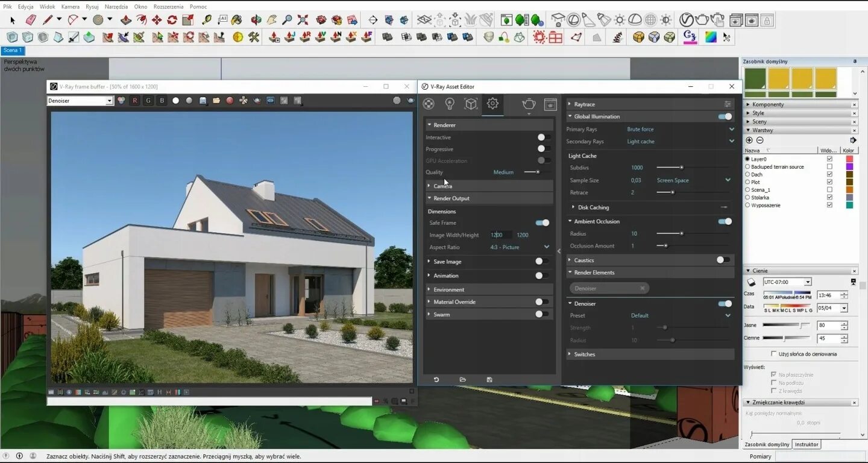868x463 pixels.
Task: Toggle Safe Frame off
Action: click(541, 222)
